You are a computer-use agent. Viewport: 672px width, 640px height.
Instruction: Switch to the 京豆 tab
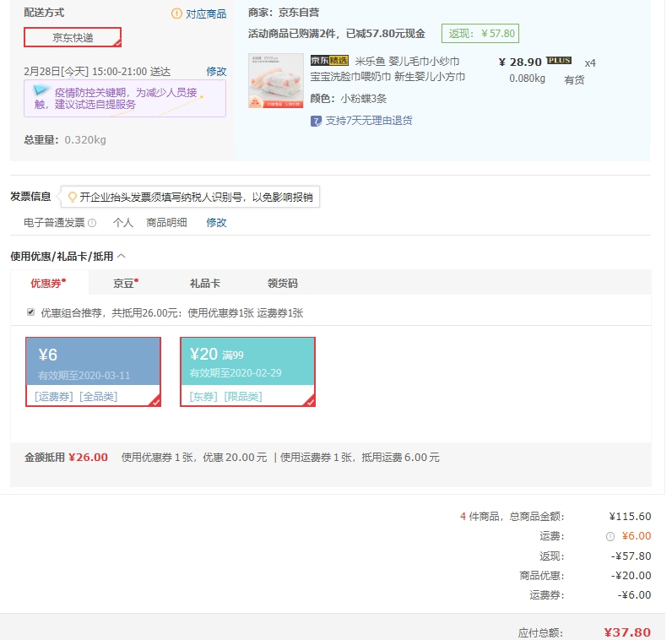pyautogui.click(x=126, y=283)
